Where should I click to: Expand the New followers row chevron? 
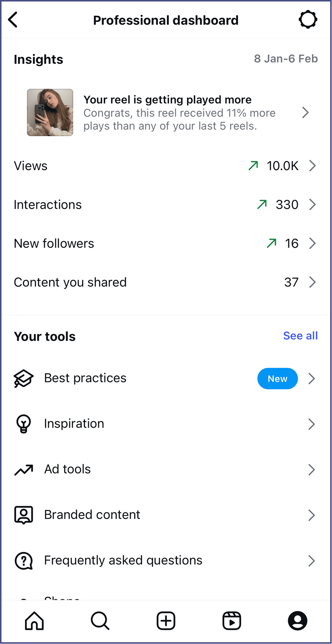tap(312, 243)
